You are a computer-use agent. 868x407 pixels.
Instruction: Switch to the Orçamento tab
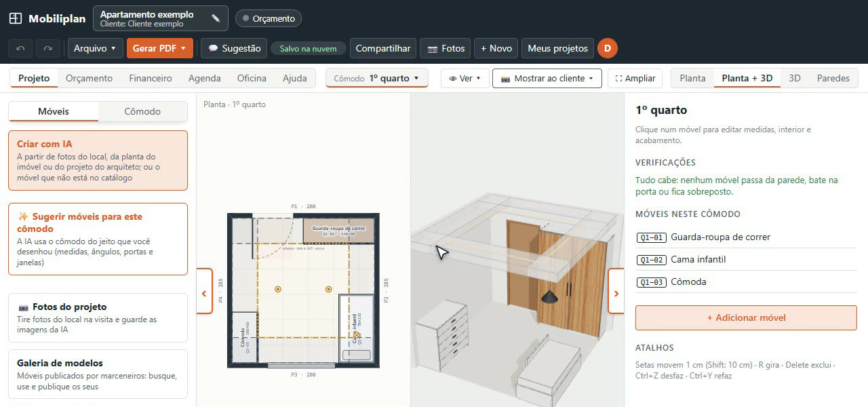tap(89, 78)
